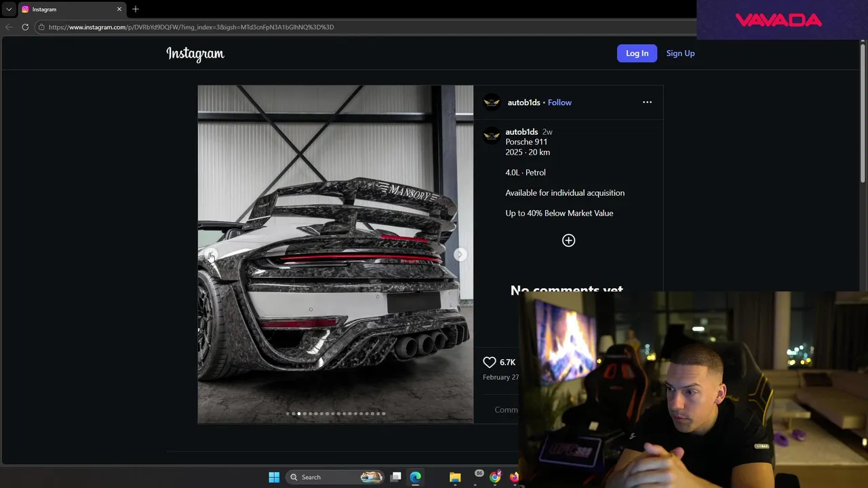
Task: Reload the page with the refresh icon
Action: (25, 27)
